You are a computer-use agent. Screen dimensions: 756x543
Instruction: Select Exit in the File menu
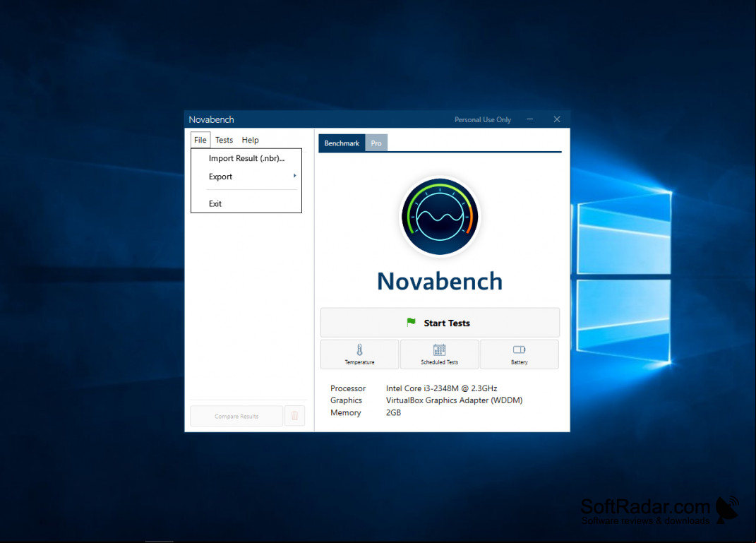tap(246, 203)
